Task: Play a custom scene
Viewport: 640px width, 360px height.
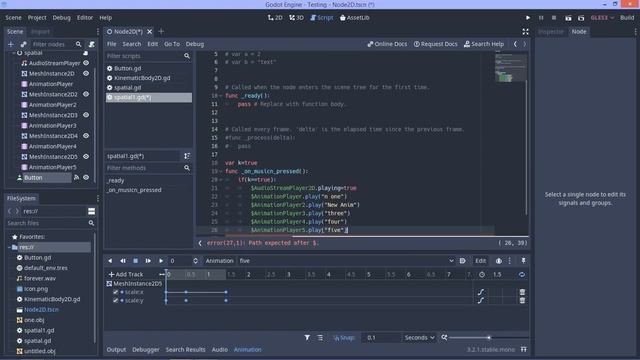Action: point(581,18)
